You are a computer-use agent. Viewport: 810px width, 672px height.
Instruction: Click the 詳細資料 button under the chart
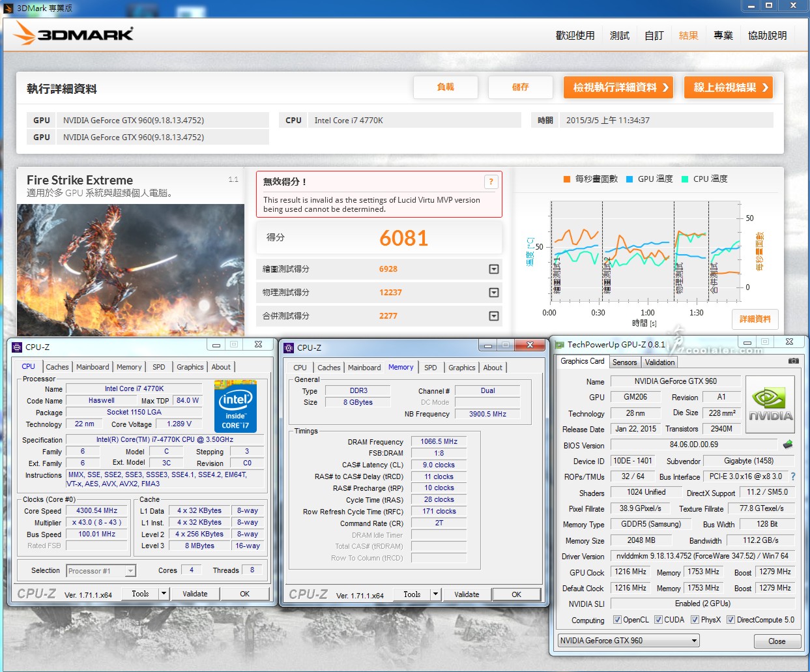(755, 319)
